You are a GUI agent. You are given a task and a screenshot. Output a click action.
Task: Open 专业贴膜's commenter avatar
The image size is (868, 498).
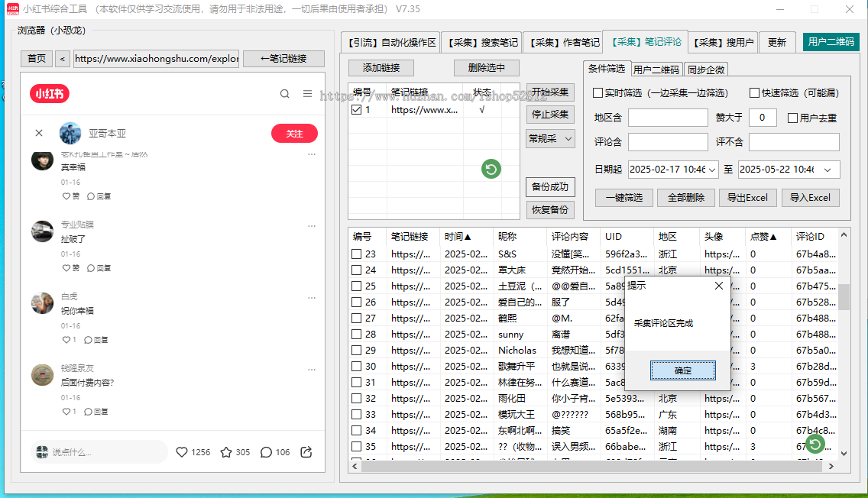click(42, 231)
